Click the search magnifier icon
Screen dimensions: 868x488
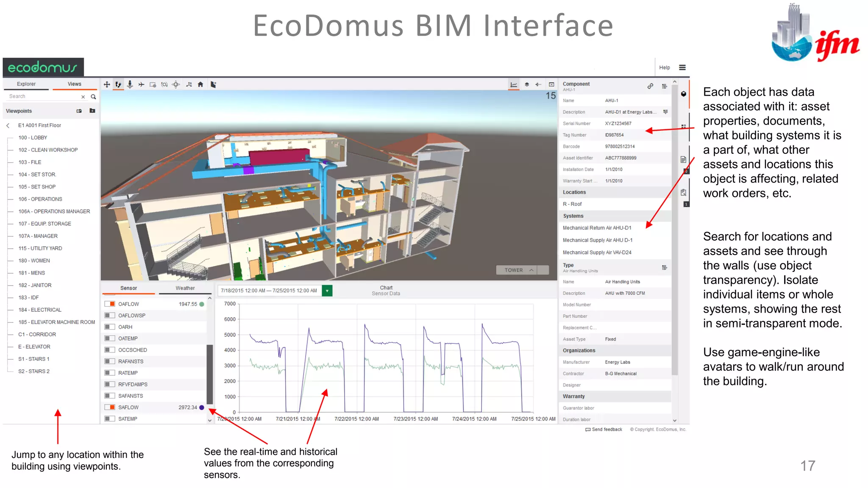coord(93,97)
